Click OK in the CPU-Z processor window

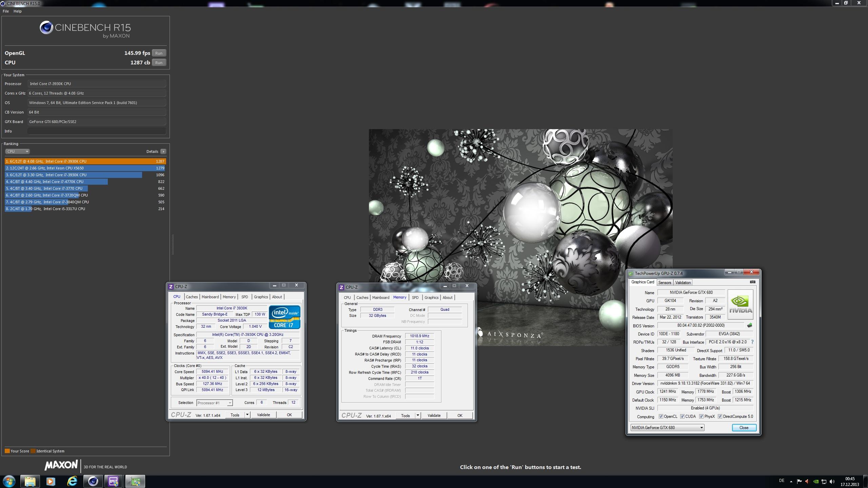click(x=289, y=415)
